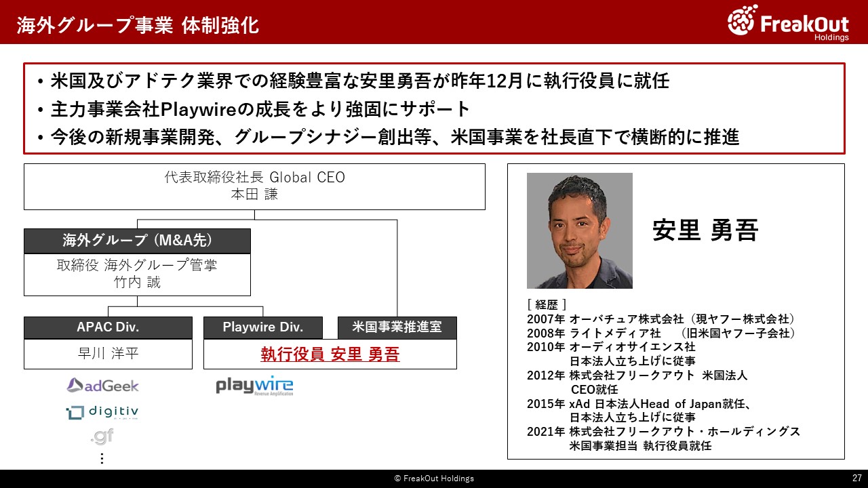Click the [ 経歴 ] label
The height and width of the screenshot is (488, 868).
click(x=547, y=304)
